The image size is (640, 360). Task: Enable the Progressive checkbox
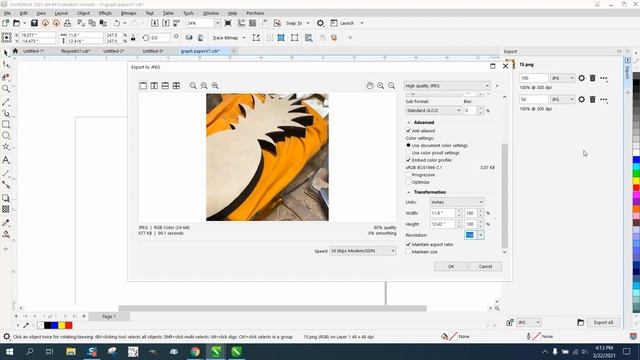[408, 175]
